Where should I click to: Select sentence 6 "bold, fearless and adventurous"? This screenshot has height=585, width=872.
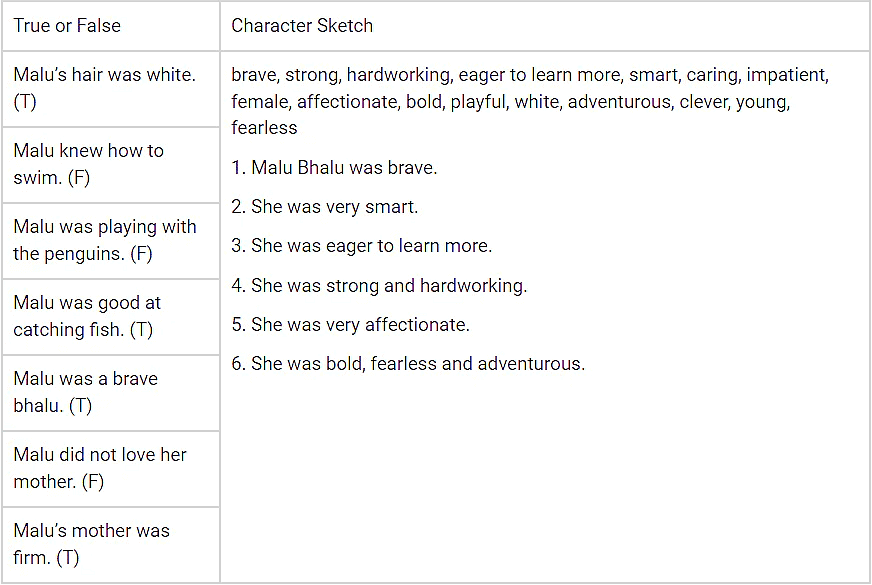coord(408,363)
